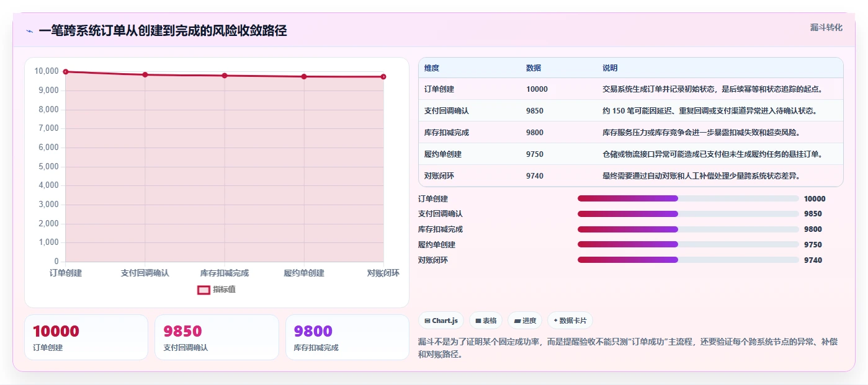Open the 10000 订单创建 data card
Viewport: 868px width, 385px height.
point(86,337)
